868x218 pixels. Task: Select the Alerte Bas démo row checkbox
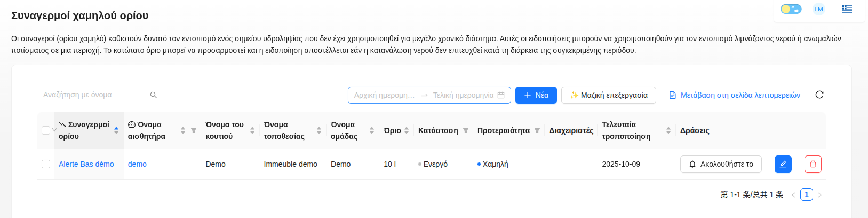(46, 164)
